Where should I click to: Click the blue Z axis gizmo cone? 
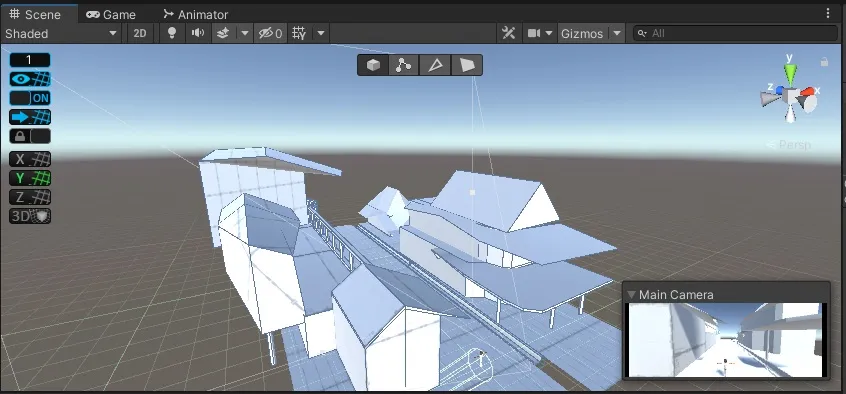(x=780, y=91)
